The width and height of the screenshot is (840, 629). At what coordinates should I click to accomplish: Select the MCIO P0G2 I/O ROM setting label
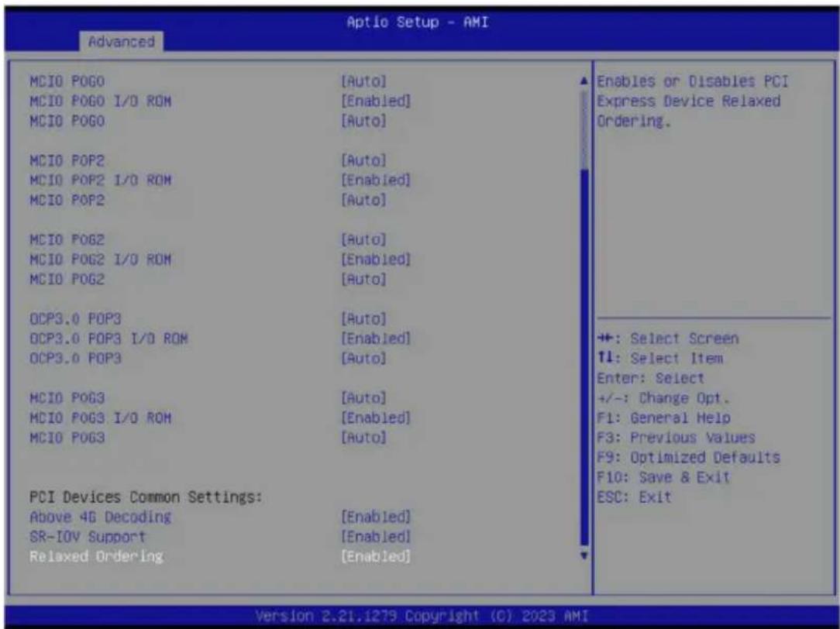[x=100, y=260]
